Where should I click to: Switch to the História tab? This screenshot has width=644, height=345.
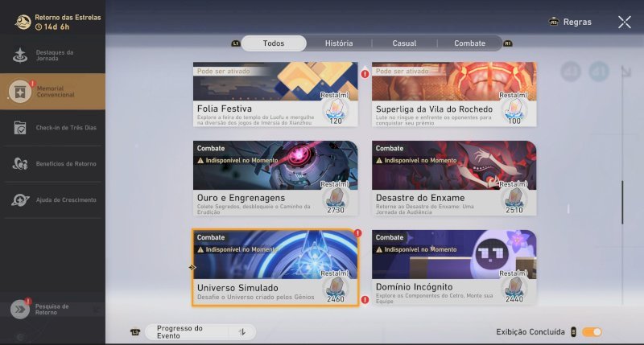coord(339,43)
